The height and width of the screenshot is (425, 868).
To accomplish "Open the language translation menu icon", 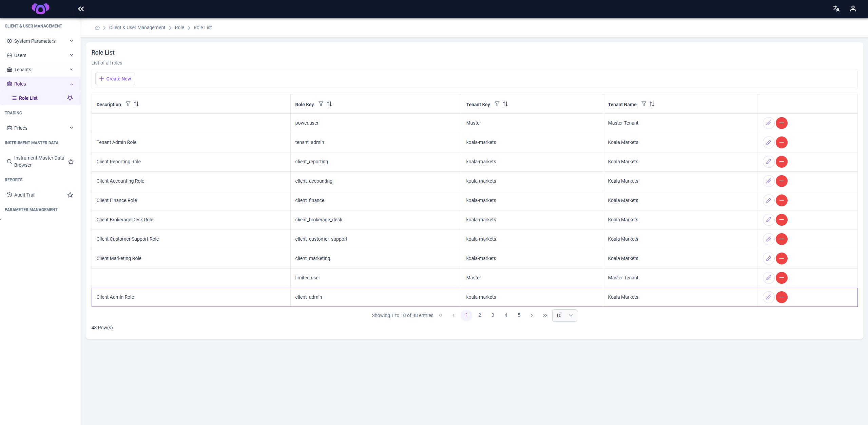I will 836,9.
